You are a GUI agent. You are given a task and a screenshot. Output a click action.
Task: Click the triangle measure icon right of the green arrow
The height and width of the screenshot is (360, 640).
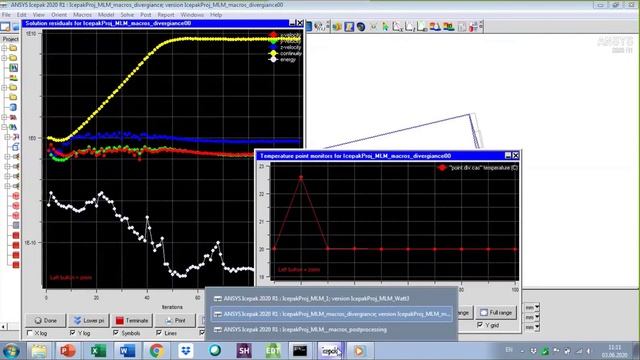[397, 27]
